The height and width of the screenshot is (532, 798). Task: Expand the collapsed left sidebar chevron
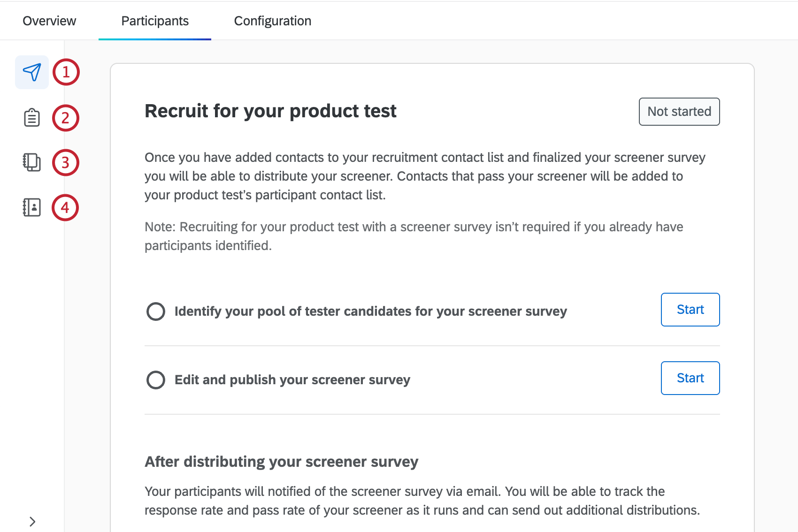pos(33,521)
